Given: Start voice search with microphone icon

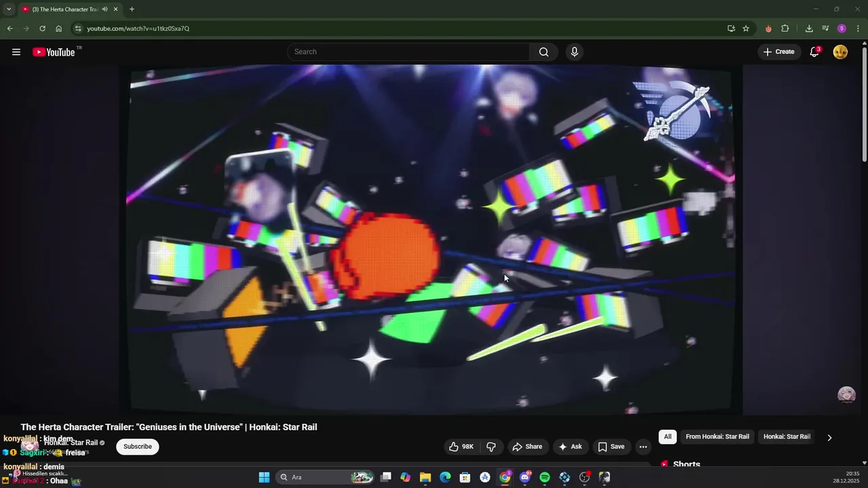Looking at the screenshot, I should click(574, 52).
